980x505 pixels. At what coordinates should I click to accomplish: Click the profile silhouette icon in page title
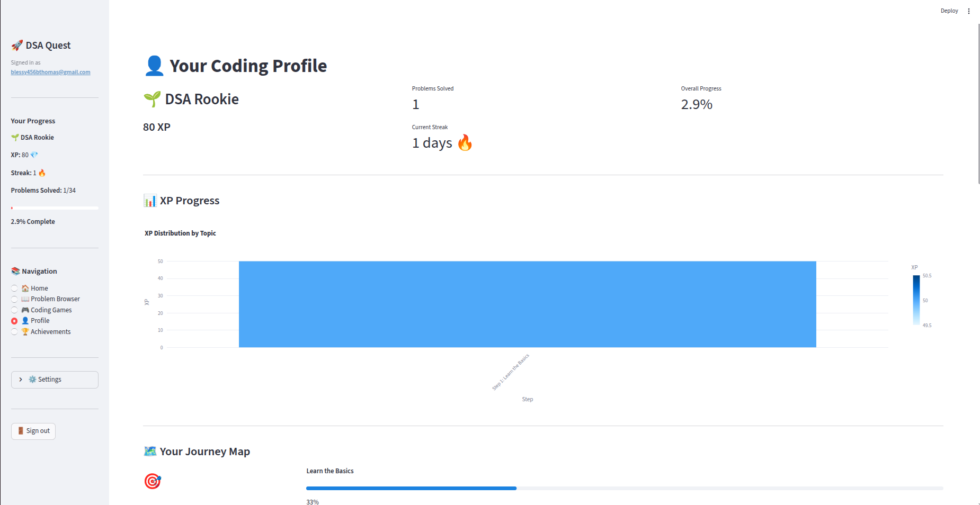pyautogui.click(x=154, y=66)
